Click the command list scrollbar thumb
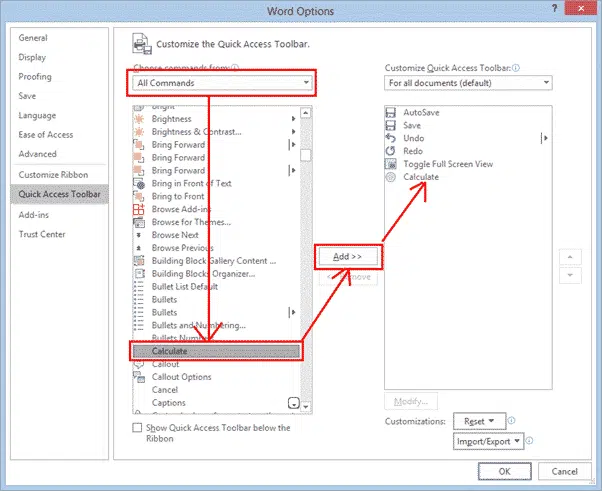602x491 pixels. pos(306,155)
